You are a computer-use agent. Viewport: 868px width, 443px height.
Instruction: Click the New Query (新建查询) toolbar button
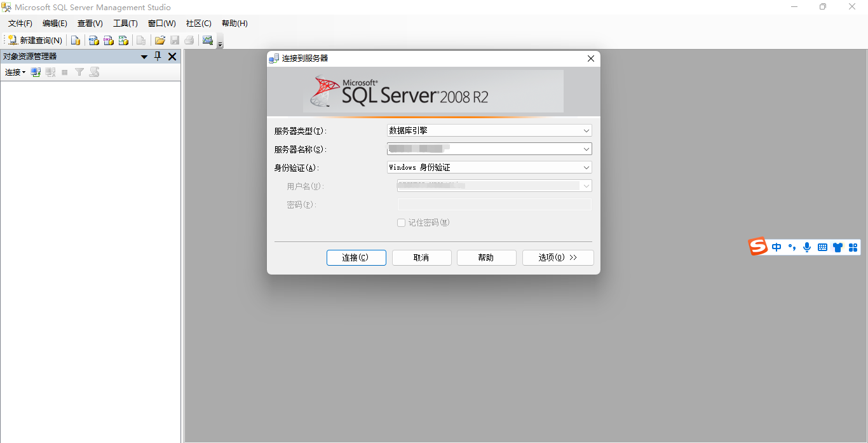pyautogui.click(x=36, y=41)
